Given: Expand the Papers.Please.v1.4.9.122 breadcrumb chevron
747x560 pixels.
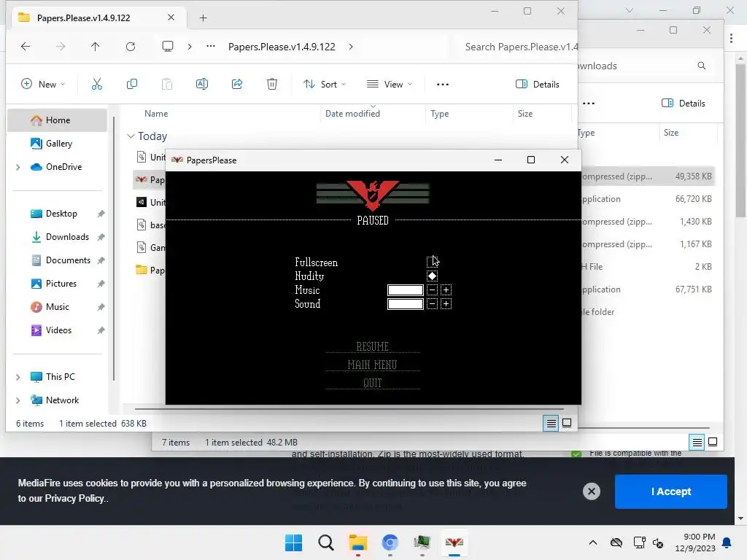Looking at the screenshot, I should [x=351, y=47].
